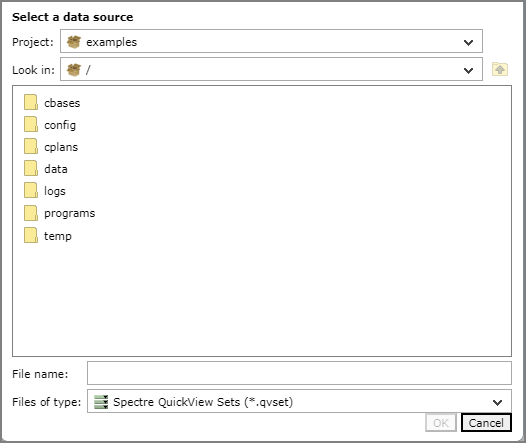
Task: Click the up-one-folder icon
Action: point(499,69)
